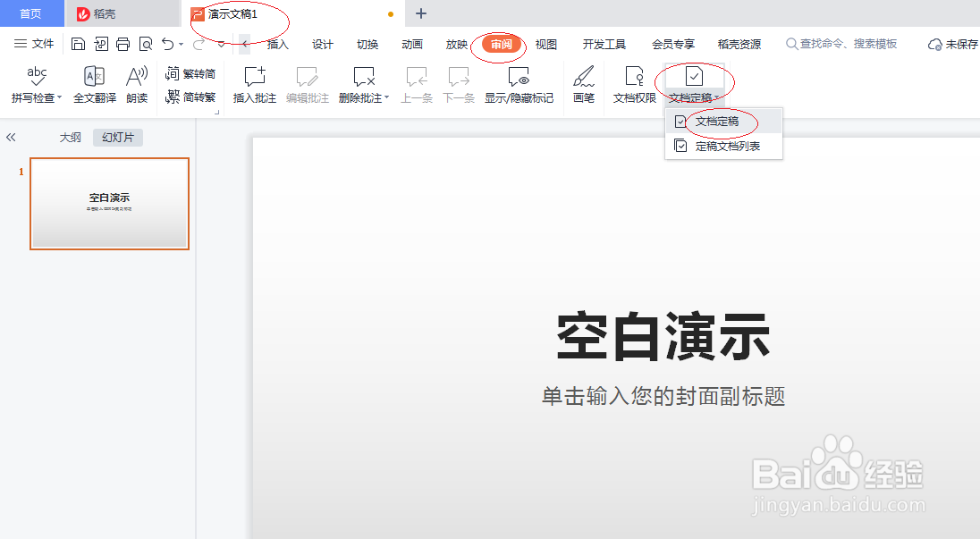Select the 演示文稿1 document tab
Screen dimensions: 980x539
[x=294, y=13]
